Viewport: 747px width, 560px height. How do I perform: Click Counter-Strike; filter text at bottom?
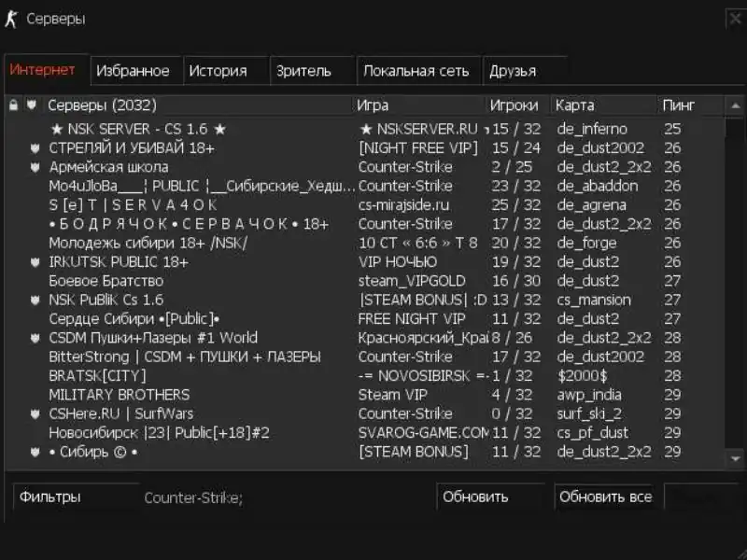(x=193, y=498)
